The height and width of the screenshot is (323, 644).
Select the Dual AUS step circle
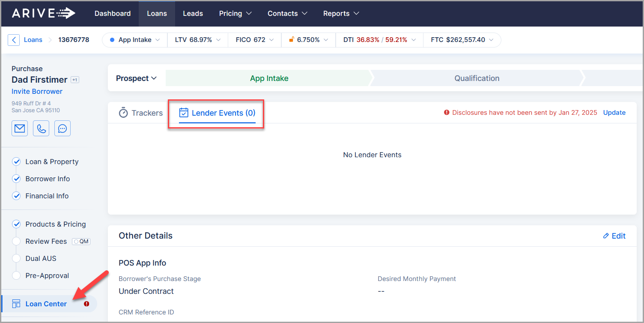tap(16, 259)
